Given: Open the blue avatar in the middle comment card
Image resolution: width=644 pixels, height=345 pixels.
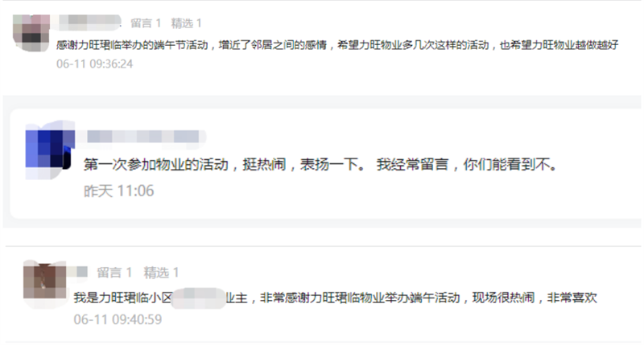Looking at the screenshot, I should point(50,150).
